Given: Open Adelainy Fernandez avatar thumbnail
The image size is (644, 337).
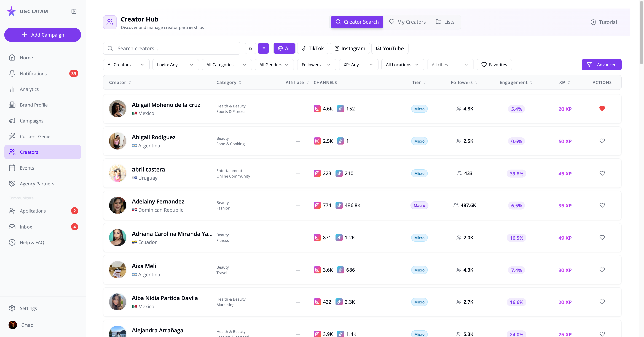Looking at the screenshot, I should tap(118, 205).
